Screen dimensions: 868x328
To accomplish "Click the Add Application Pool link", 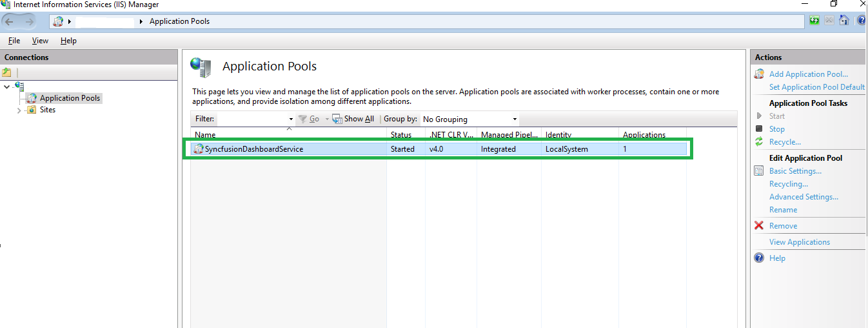I will 809,74.
